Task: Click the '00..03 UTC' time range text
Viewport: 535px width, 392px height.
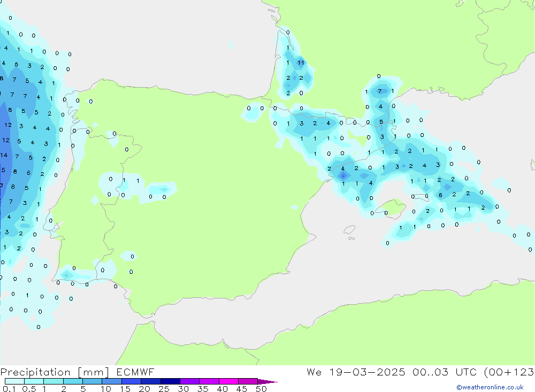Action: [x=444, y=372]
